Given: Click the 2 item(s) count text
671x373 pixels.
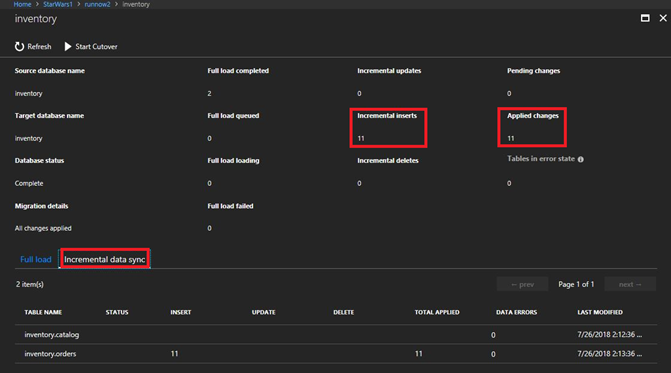Looking at the screenshot, I should coord(30,284).
